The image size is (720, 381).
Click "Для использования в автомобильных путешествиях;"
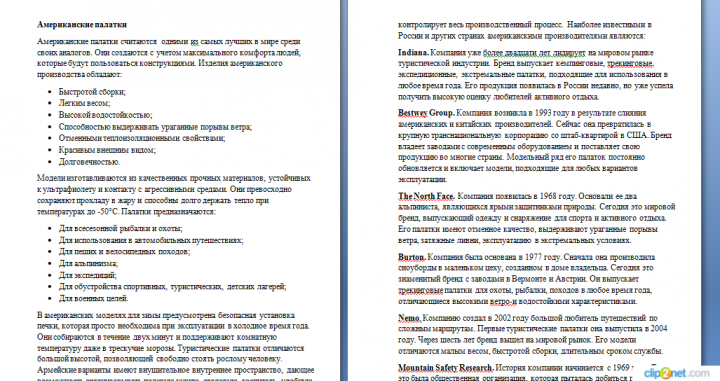(151, 240)
